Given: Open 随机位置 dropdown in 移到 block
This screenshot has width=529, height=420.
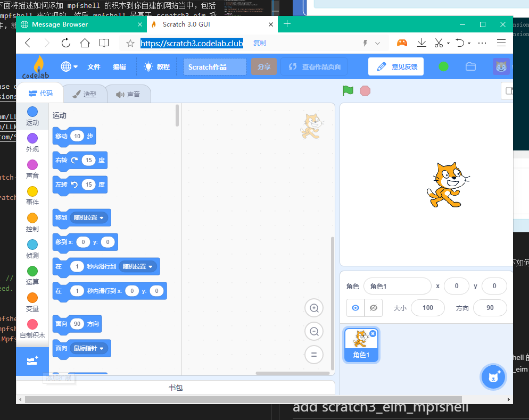Looking at the screenshot, I should (89, 218).
